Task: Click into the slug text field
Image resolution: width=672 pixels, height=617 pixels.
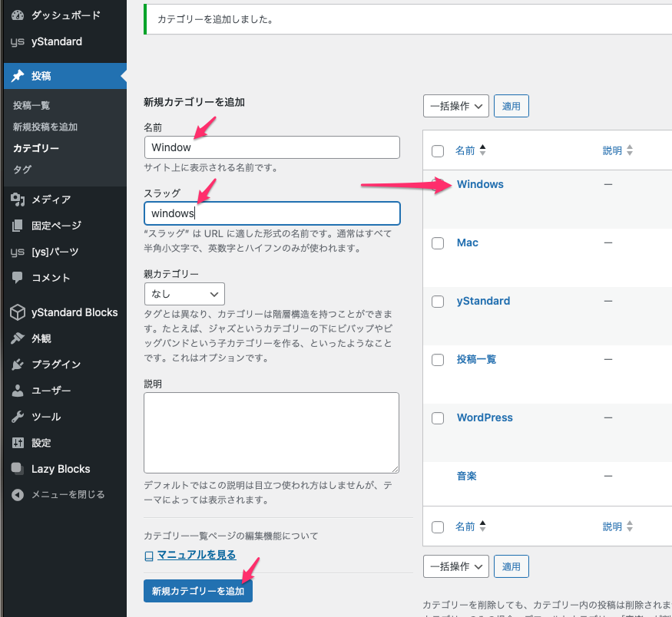Action: coord(272,213)
